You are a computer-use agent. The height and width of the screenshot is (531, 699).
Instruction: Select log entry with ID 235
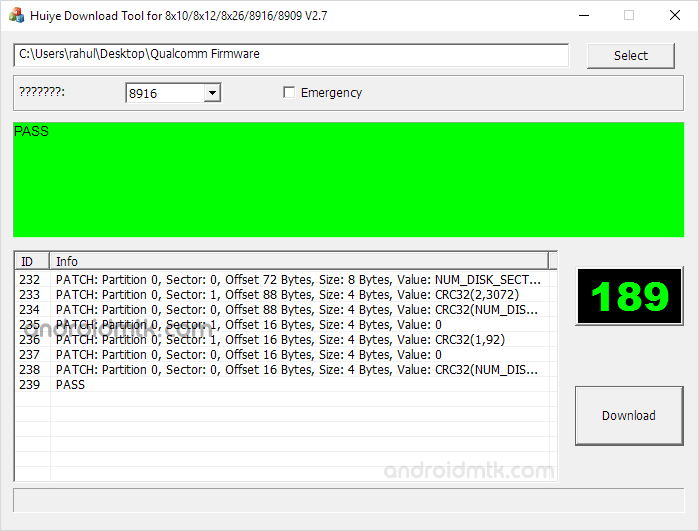tap(298, 325)
